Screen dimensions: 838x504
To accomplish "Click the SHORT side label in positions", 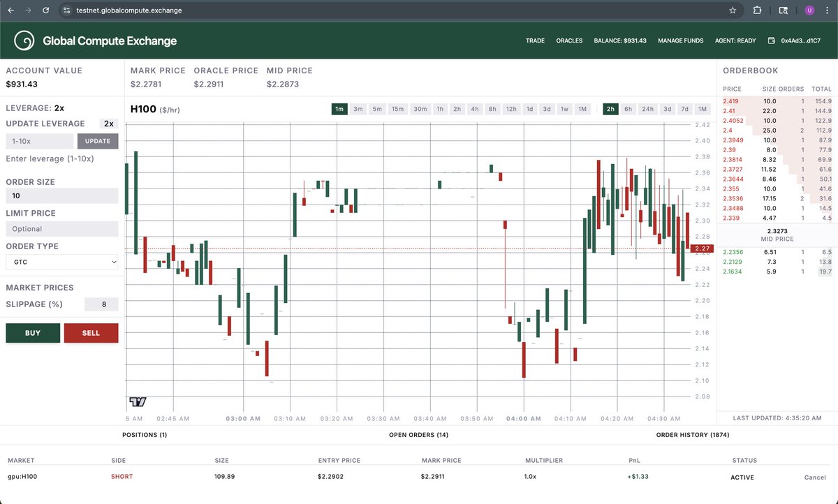I will (x=122, y=477).
